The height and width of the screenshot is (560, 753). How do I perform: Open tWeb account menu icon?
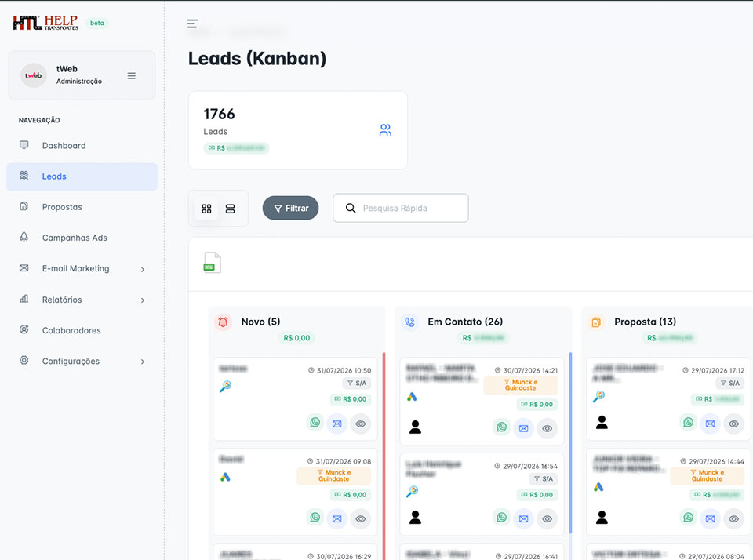pyautogui.click(x=131, y=76)
